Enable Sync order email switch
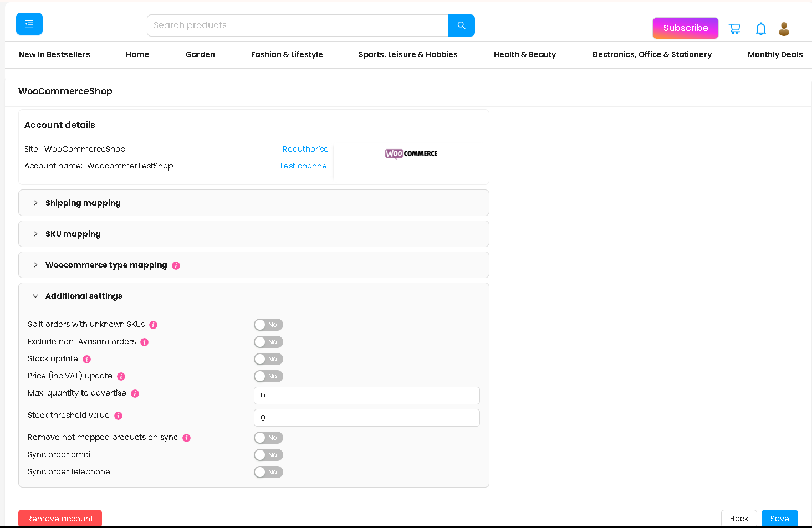Viewport: 812px width, 528px height. pos(268,455)
